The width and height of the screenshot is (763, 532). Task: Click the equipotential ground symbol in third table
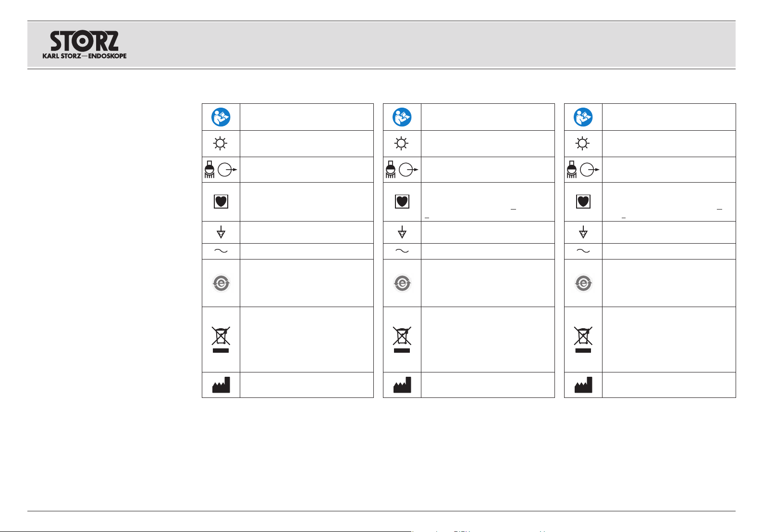point(583,233)
